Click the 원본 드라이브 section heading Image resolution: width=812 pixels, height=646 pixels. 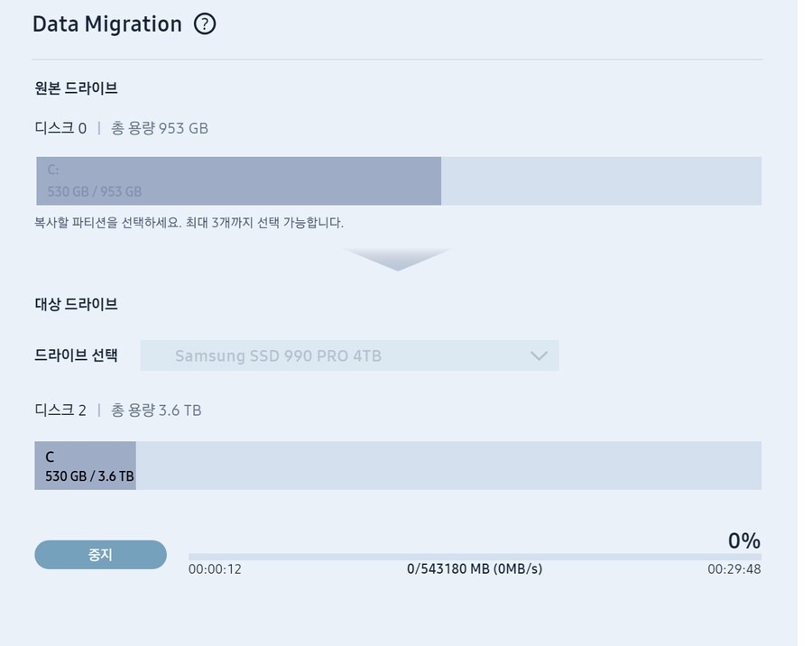76,88
